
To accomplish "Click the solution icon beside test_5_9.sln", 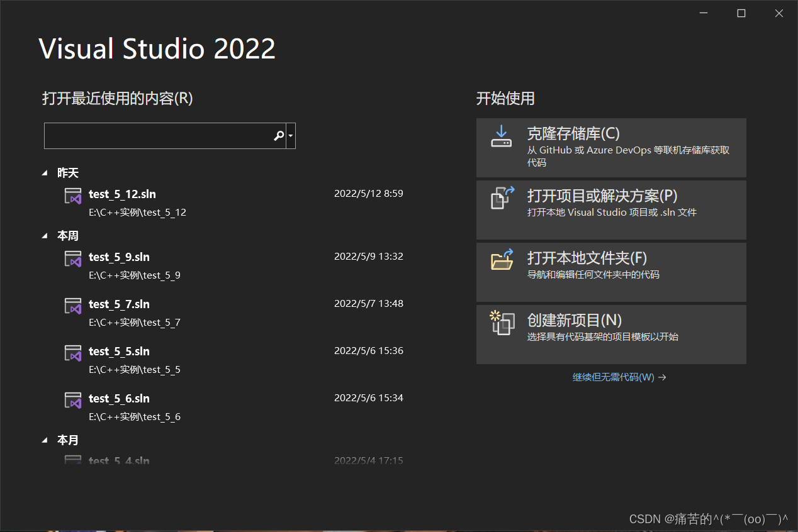I will (x=73, y=258).
